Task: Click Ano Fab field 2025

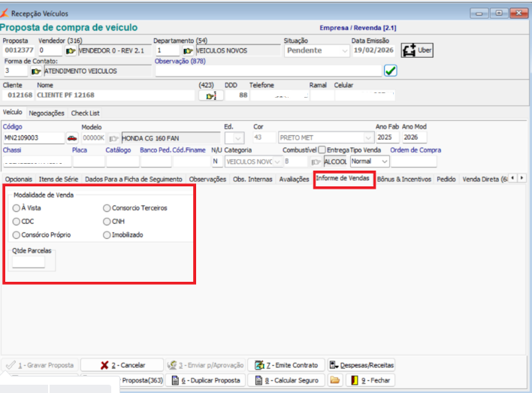Action: point(387,138)
